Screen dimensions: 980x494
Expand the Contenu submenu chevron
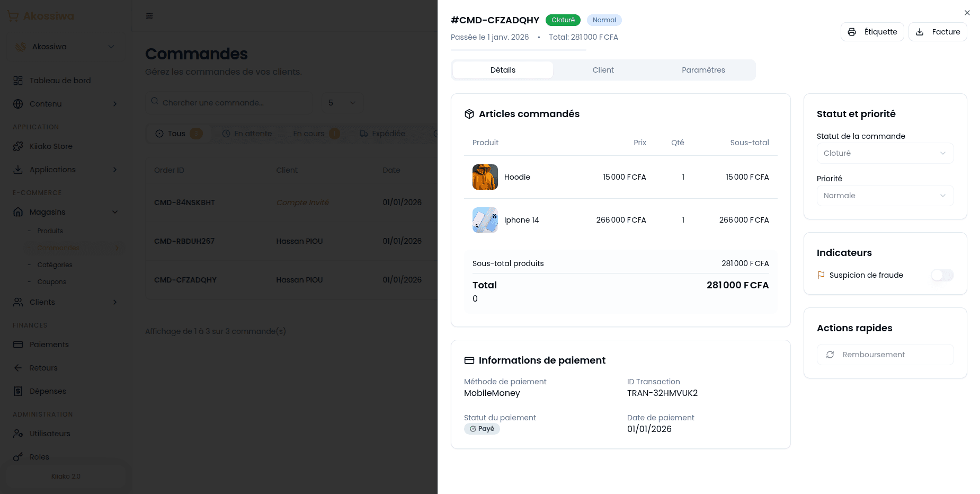(x=115, y=104)
